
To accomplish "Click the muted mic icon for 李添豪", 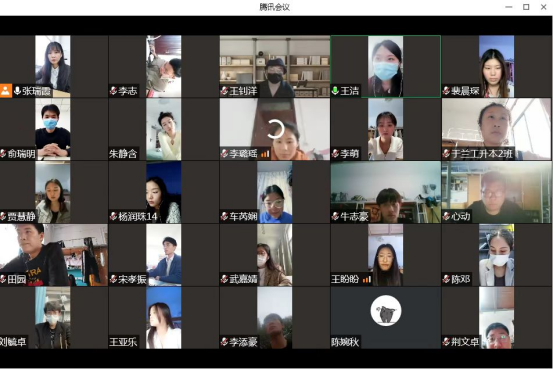I will [x=224, y=342].
